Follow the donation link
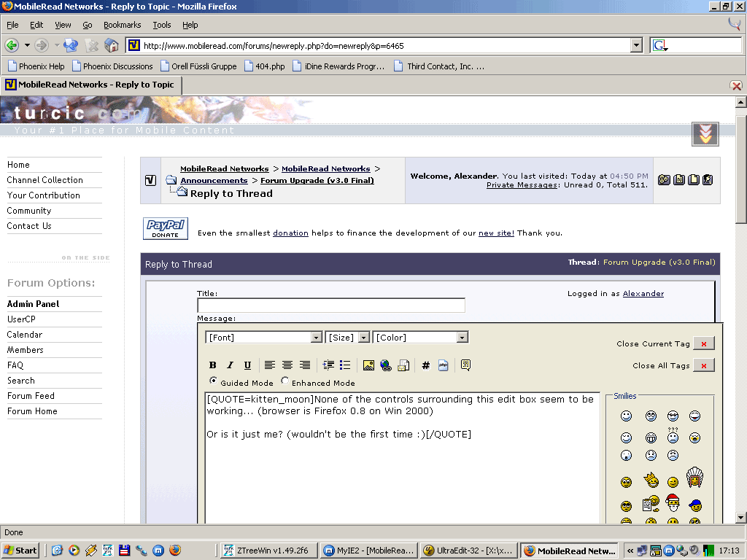Viewport: 747px width, 560px height. click(290, 233)
